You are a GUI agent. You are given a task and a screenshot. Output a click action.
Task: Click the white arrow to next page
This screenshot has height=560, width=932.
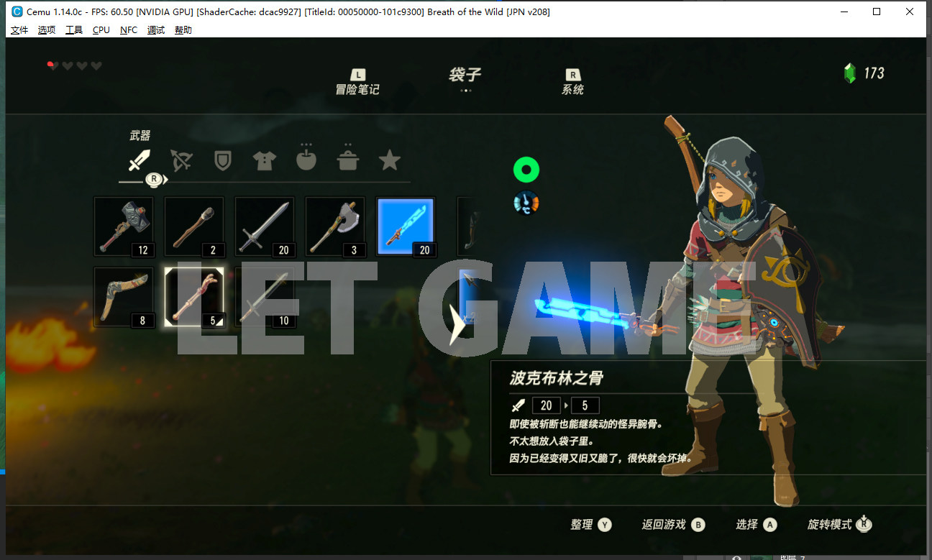click(x=456, y=324)
